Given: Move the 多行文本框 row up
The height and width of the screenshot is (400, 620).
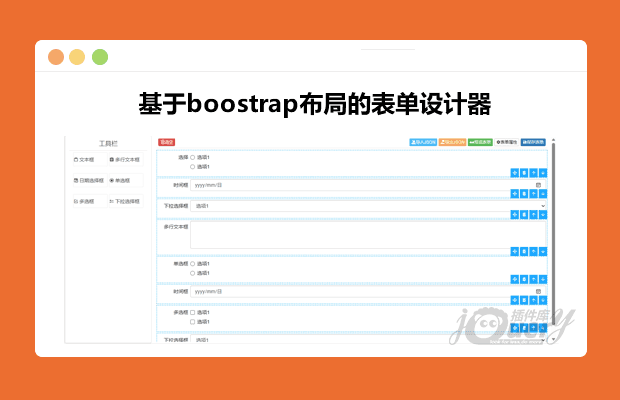Looking at the screenshot, I should click(x=533, y=251).
